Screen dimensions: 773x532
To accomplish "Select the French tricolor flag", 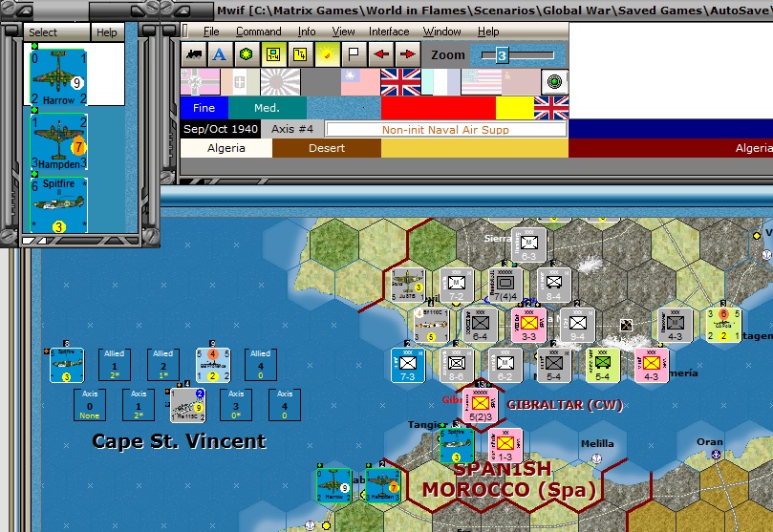I will pos(440,82).
